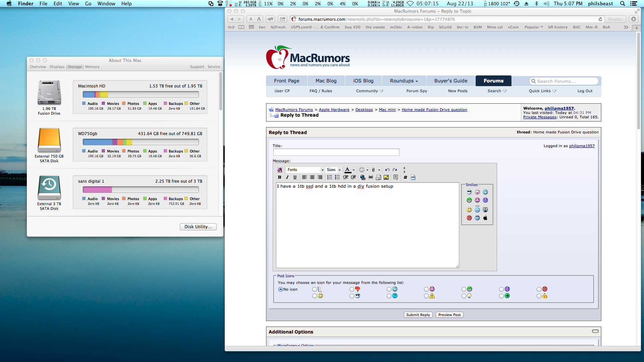Click the Remove Text Formatting icon

(279, 170)
